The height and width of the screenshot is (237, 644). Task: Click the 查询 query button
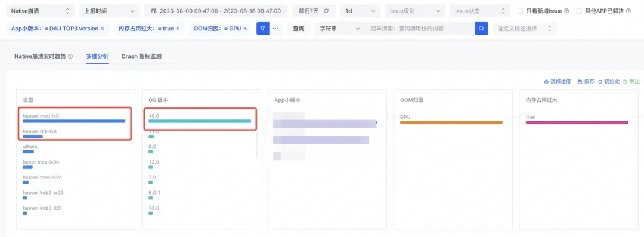[299, 29]
